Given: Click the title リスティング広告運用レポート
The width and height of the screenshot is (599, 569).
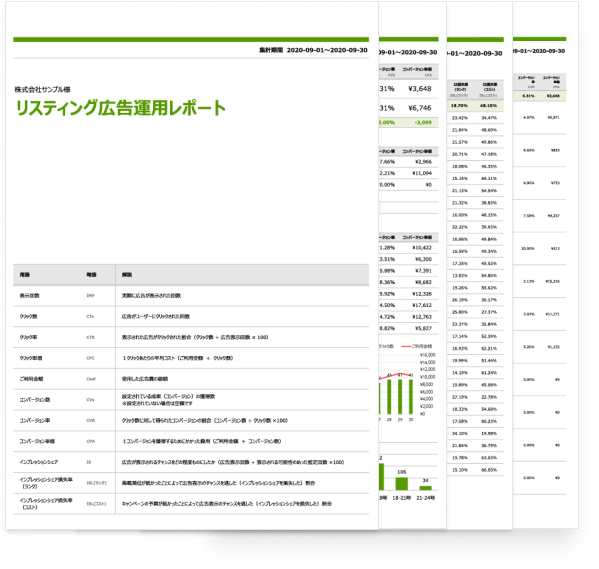Looking at the screenshot, I should coord(121,108).
